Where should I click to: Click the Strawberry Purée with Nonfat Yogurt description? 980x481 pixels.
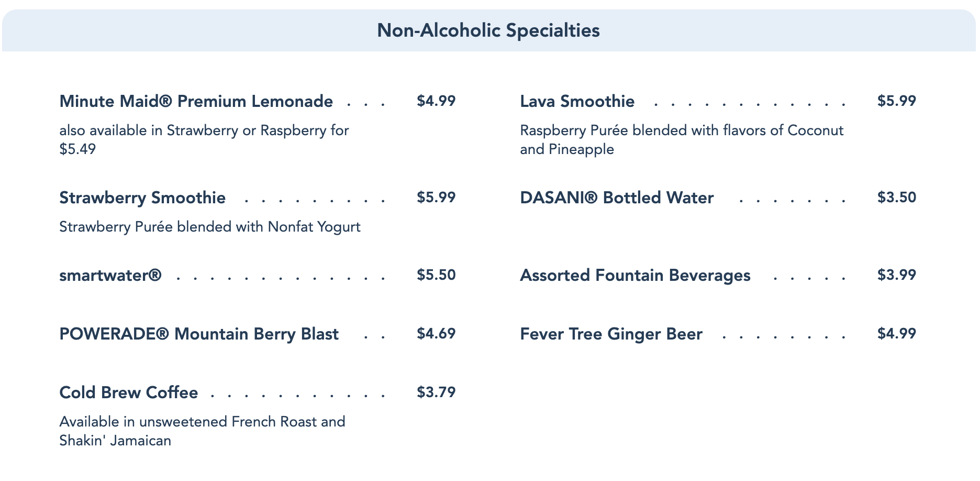(210, 227)
